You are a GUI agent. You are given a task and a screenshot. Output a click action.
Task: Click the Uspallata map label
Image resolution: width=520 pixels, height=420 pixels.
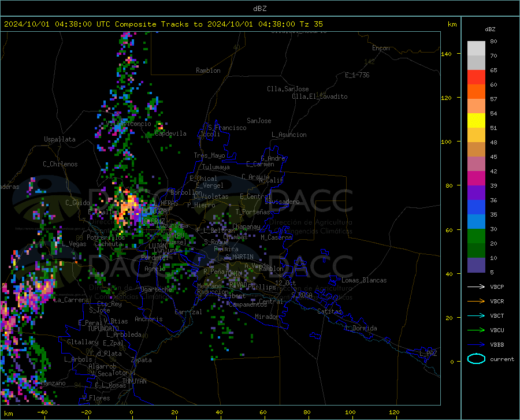[60, 140]
